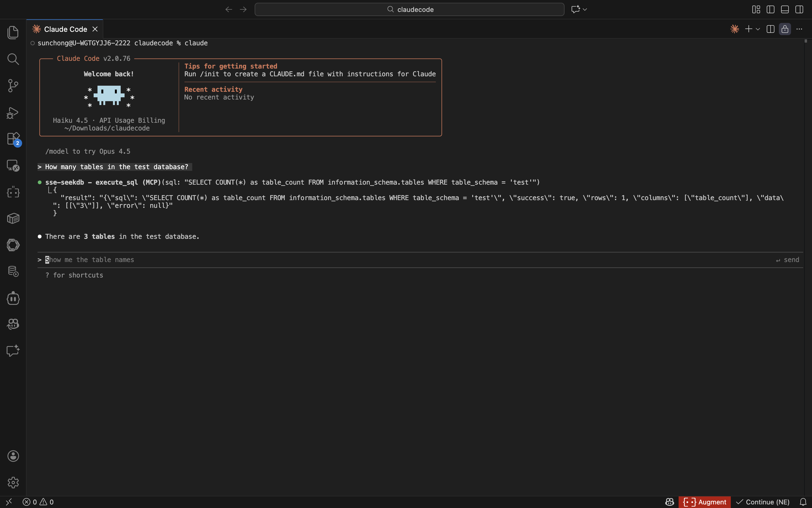Click the claudecode command center search field
The width and height of the screenshot is (812, 508).
409,9
